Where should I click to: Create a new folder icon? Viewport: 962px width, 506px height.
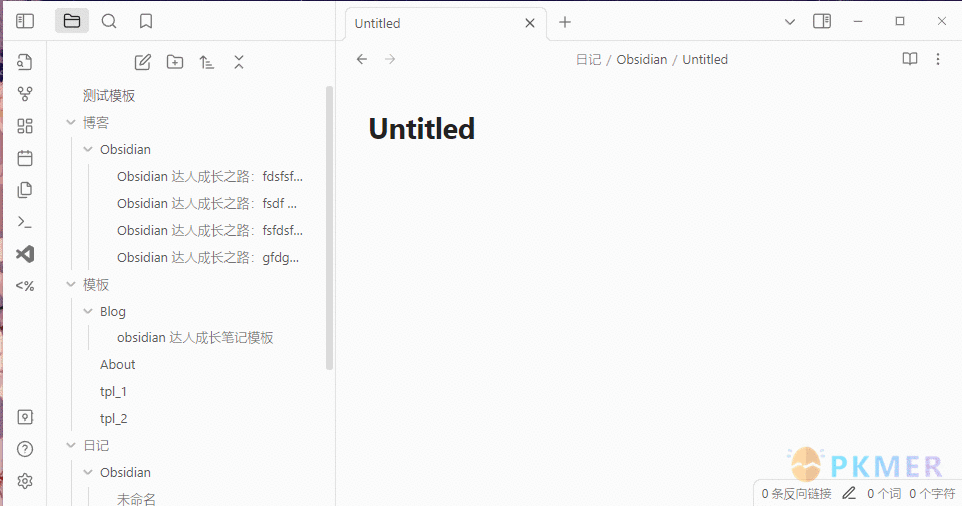pos(175,62)
